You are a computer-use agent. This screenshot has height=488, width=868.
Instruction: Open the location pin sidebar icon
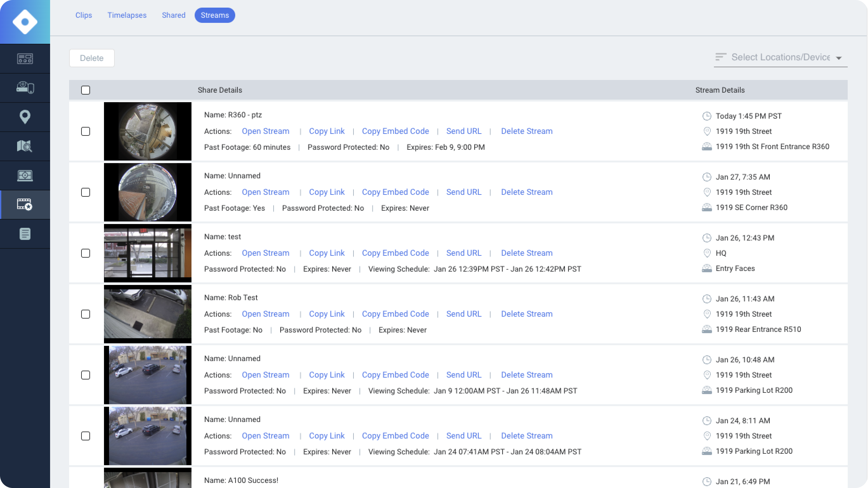pyautogui.click(x=25, y=117)
